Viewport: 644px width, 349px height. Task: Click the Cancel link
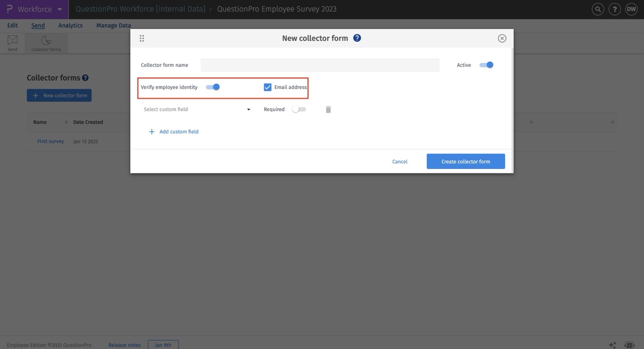click(400, 161)
